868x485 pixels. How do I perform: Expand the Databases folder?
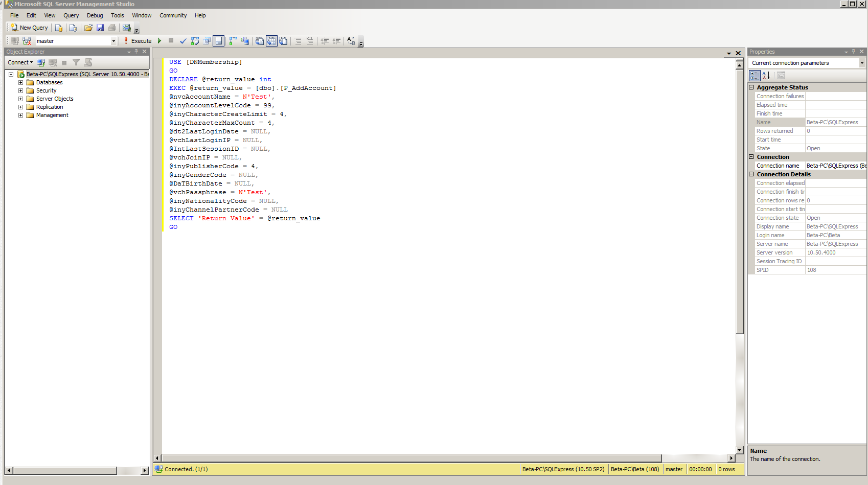point(20,82)
